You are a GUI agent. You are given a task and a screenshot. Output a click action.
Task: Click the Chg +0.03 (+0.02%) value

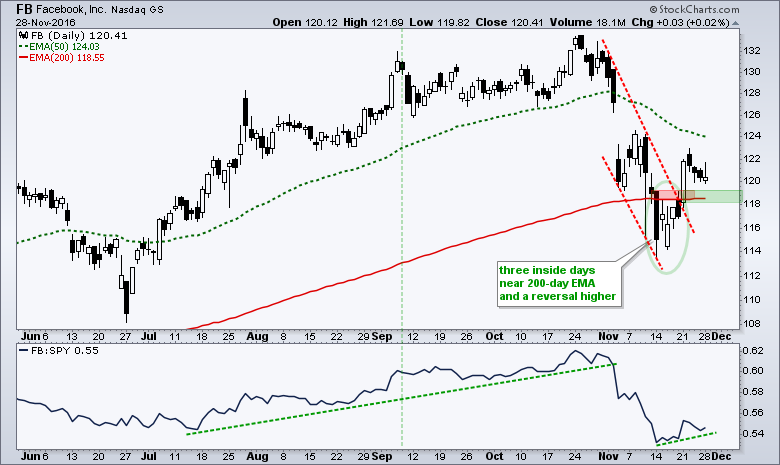coord(681,22)
